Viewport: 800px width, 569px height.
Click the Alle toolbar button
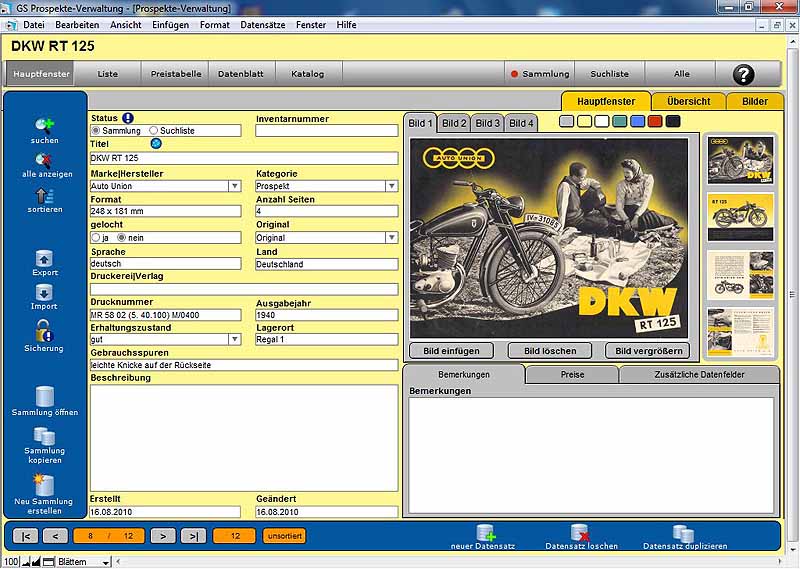[x=682, y=74]
